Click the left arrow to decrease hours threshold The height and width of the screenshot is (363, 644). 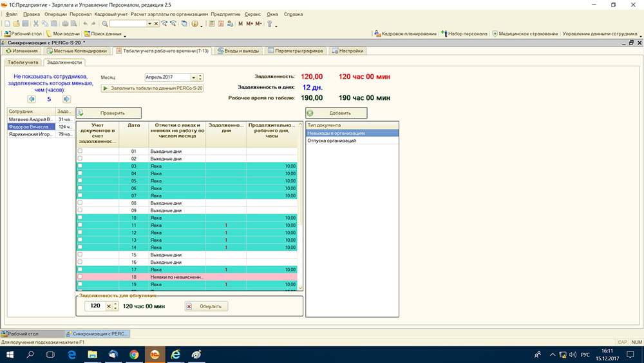tap(32, 99)
